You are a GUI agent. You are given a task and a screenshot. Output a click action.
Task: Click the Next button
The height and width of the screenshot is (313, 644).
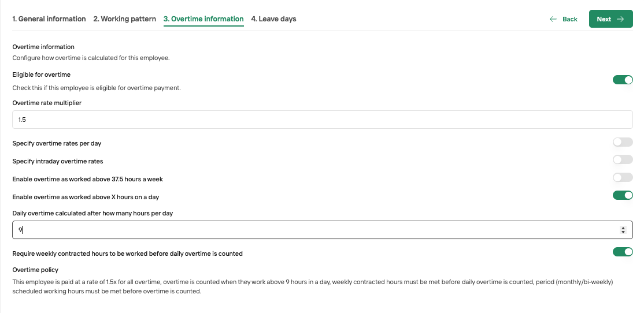pyautogui.click(x=610, y=19)
